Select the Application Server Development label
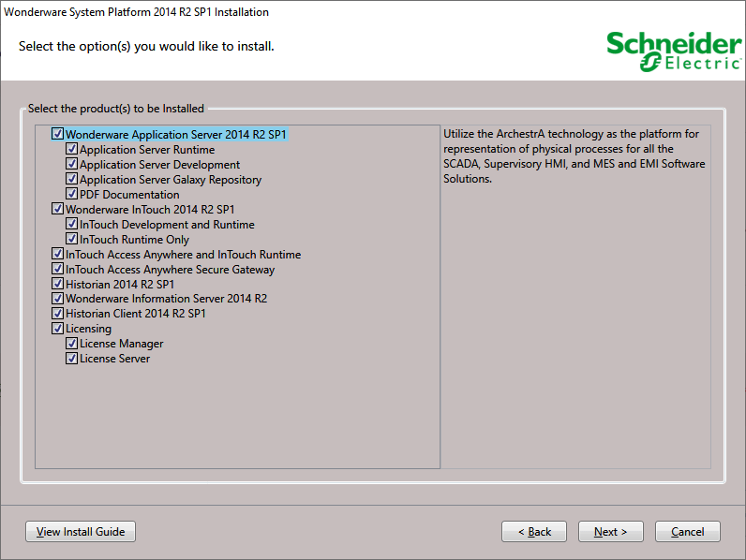This screenshot has height=560, width=746. [160, 165]
